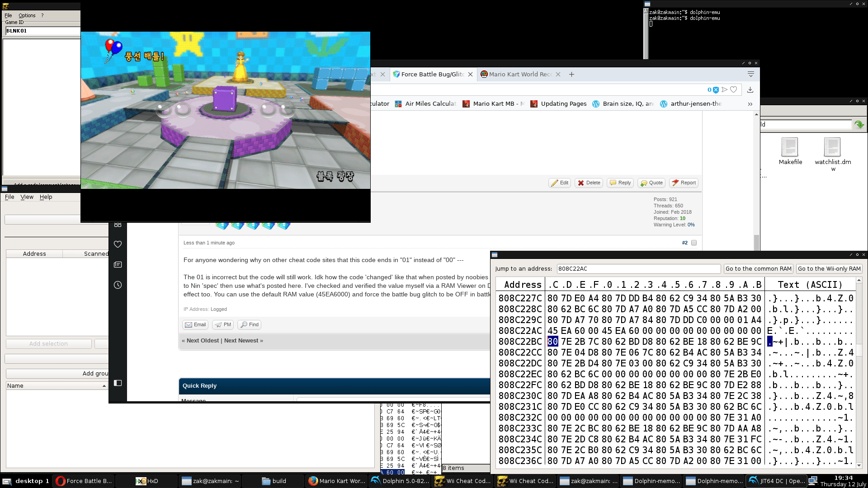This screenshot has width=868, height=488.
Task: Open the new tab plus button
Action: point(571,75)
